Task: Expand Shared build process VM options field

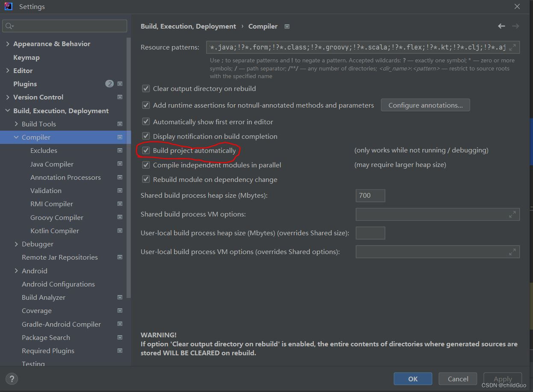Action: (512, 214)
